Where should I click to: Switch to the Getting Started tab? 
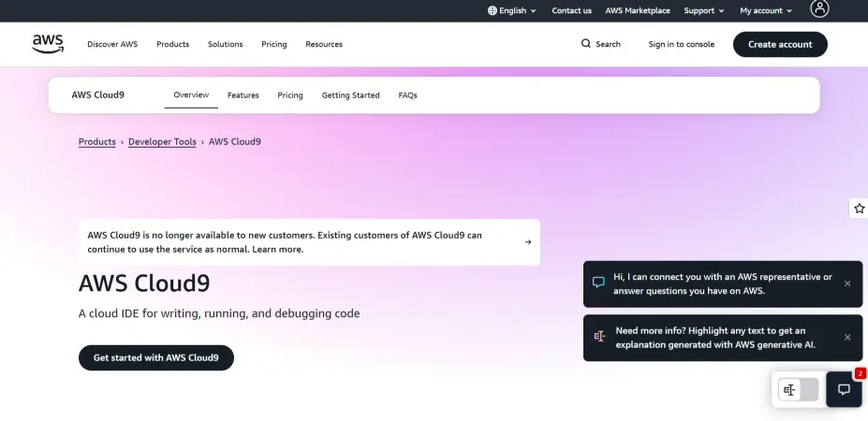tap(350, 95)
